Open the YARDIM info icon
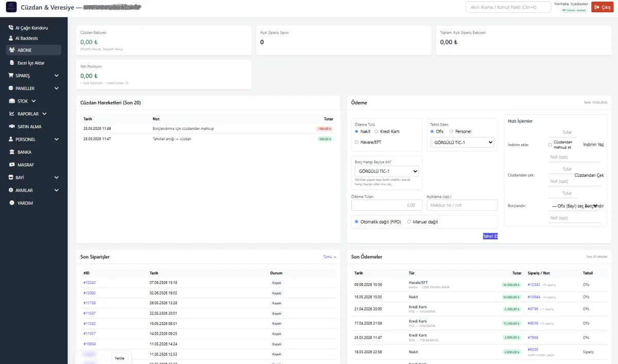Screen dimensions: 618x364 tap(12, 203)
